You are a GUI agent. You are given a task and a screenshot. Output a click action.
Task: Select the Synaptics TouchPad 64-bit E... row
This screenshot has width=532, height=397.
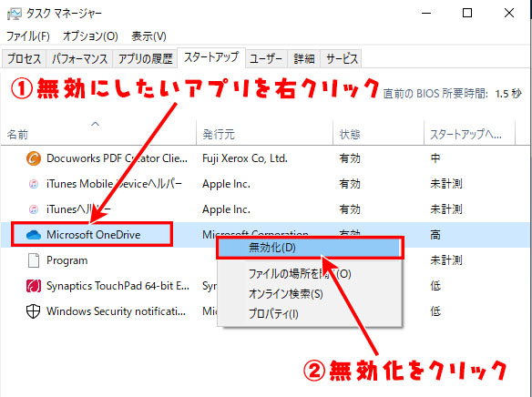click(x=118, y=286)
